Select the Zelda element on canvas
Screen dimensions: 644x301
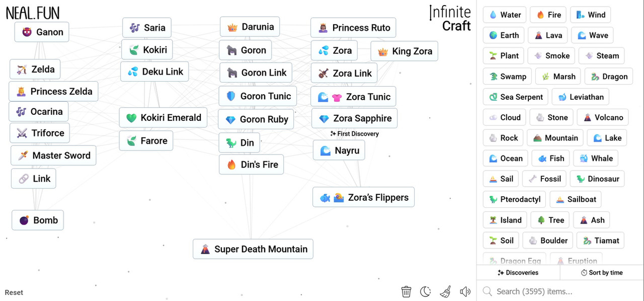35,69
